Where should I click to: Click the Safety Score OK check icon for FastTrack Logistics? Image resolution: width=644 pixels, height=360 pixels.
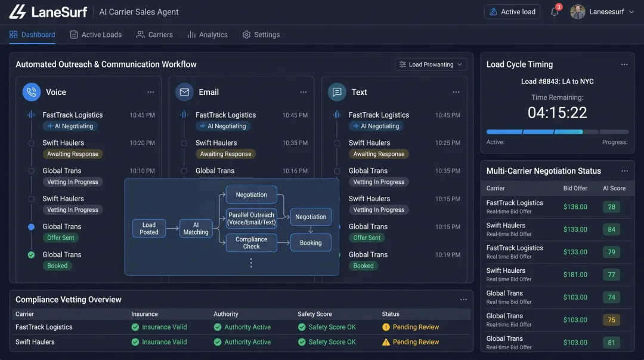point(302,327)
